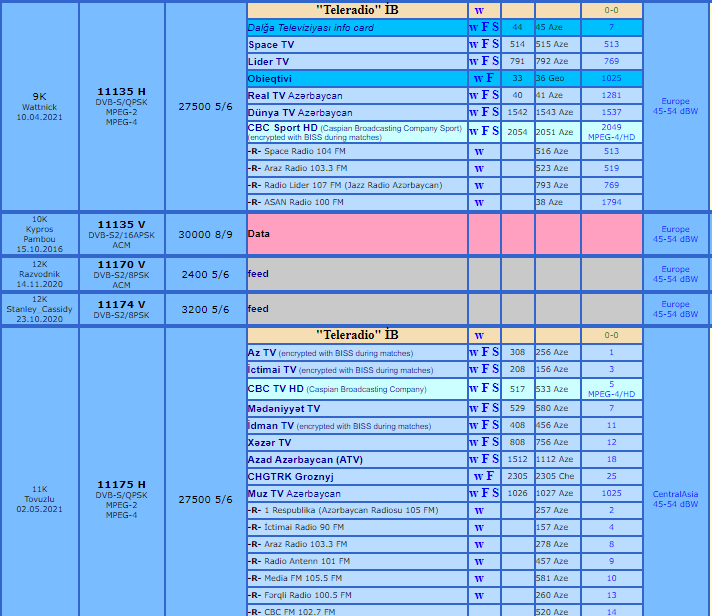712x616 pixels.
Task: Select the 11175 H frequency text
Action: coord(121,485)
